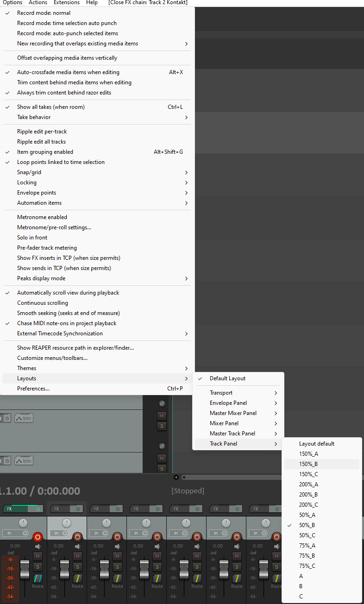Screen dimensions: 364x604
Task: Arm recording on the first mixer strip with red meter
Action: click(38, 537)
